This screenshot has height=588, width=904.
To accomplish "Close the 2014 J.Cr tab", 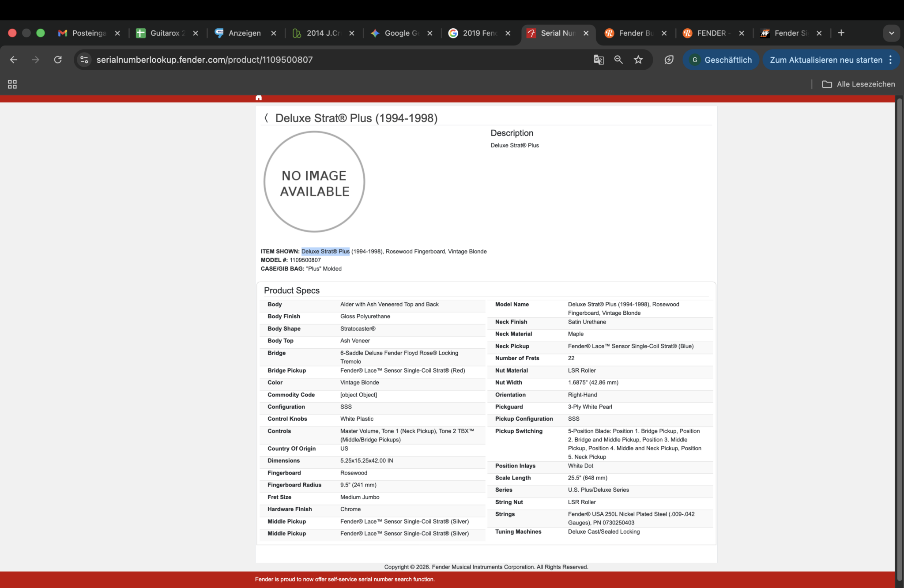I will (x=352, y=33).
